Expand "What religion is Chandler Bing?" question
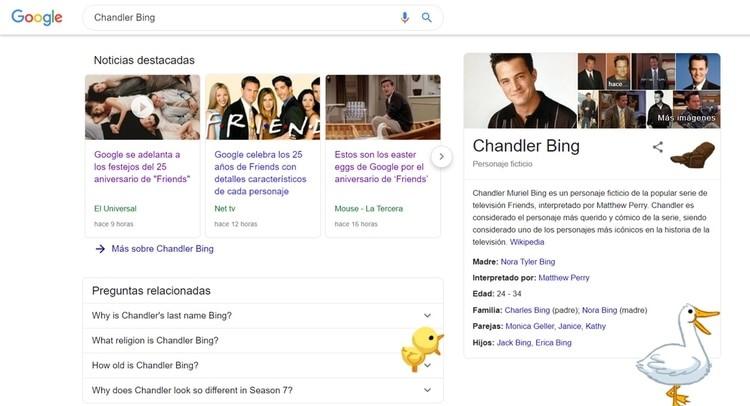750x406 pixels. point(263,340)
